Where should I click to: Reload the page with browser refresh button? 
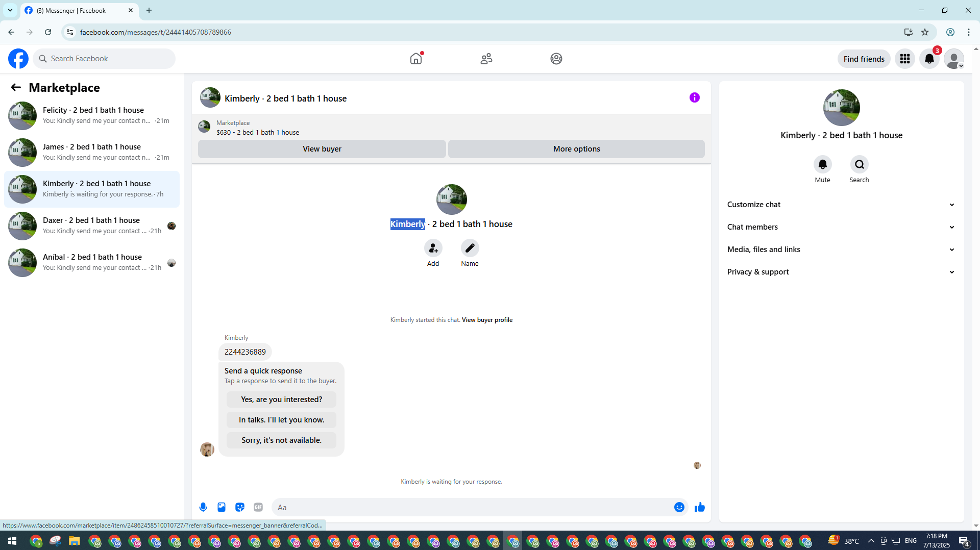[48, 32]
